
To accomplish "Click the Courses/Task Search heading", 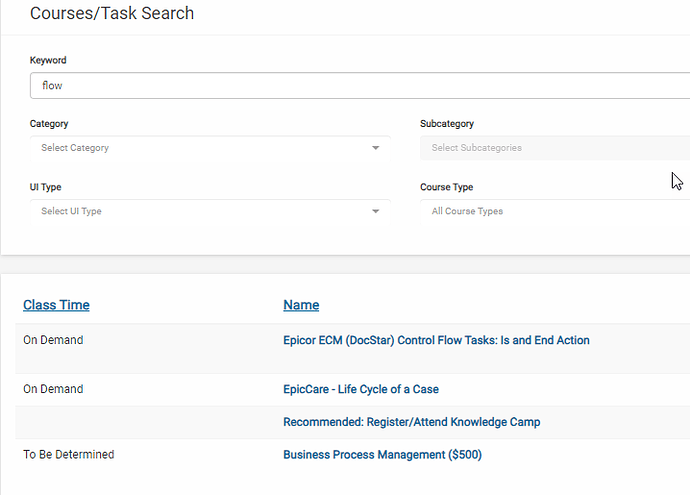I will [112, 13].
